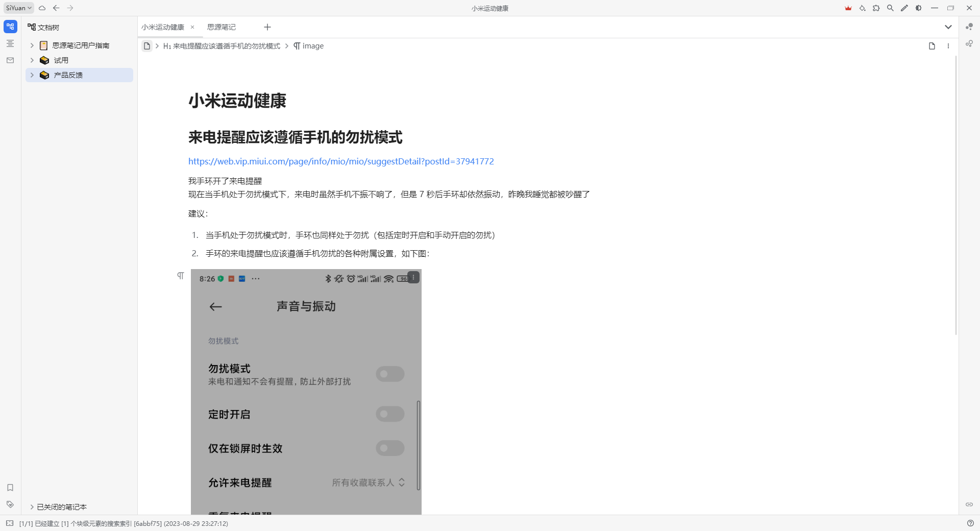Click the paragraph block icon beside the image
This screenshot has height=531, width=980.
point(181,276)
